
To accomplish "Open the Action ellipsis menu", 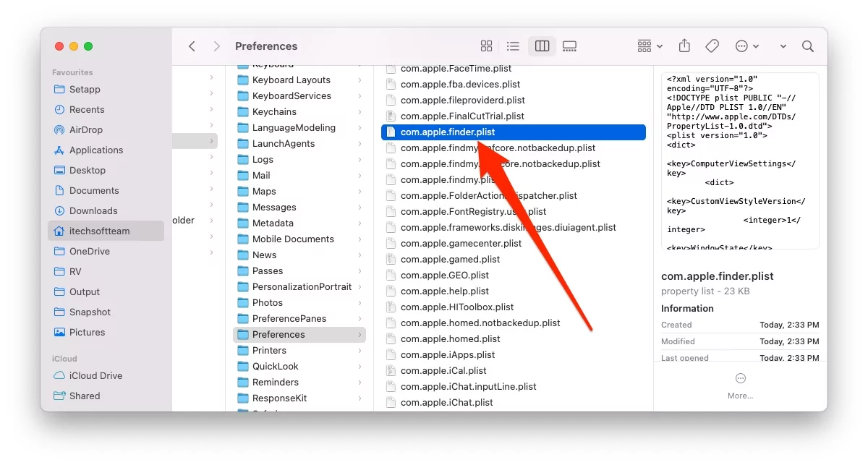I will pos(746,46).
